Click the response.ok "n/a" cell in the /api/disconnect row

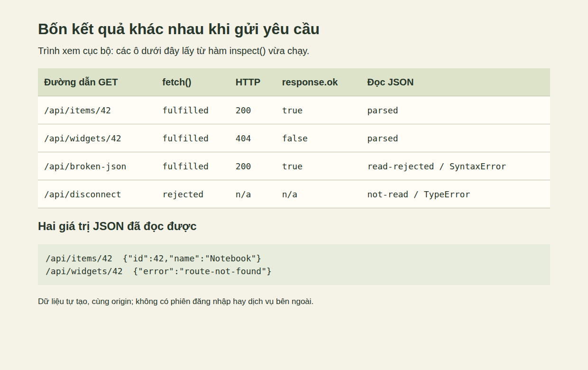click(319, 194)
